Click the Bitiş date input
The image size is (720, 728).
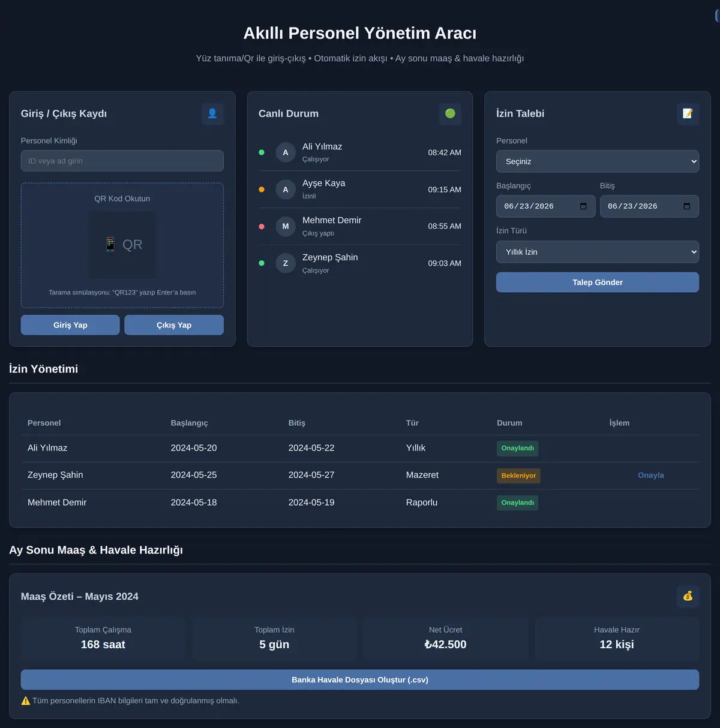click(650, 206)
